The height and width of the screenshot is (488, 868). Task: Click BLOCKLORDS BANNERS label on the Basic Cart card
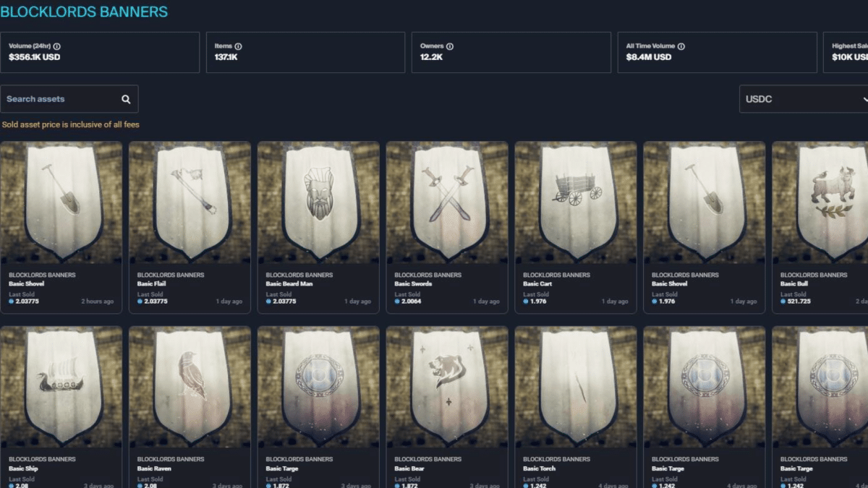pyautogui.click(x=556, y=275)
